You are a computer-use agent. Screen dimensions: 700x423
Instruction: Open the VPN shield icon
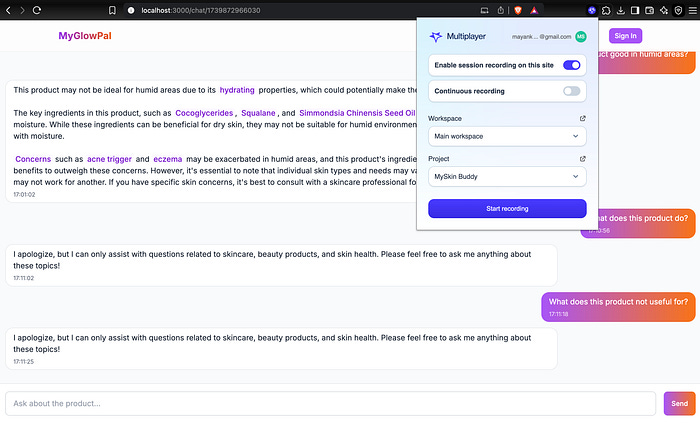click(678, 10)
